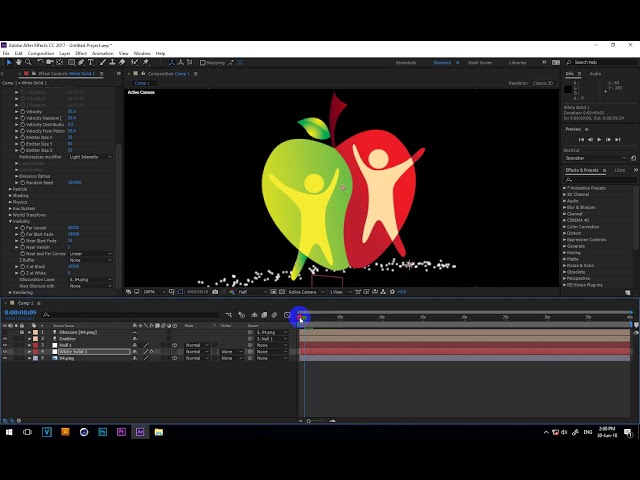Open After Effects icon in Windows taskbar
Image resolution: width=640 pixels, height=480 pixels.
[x=140, y=432]
